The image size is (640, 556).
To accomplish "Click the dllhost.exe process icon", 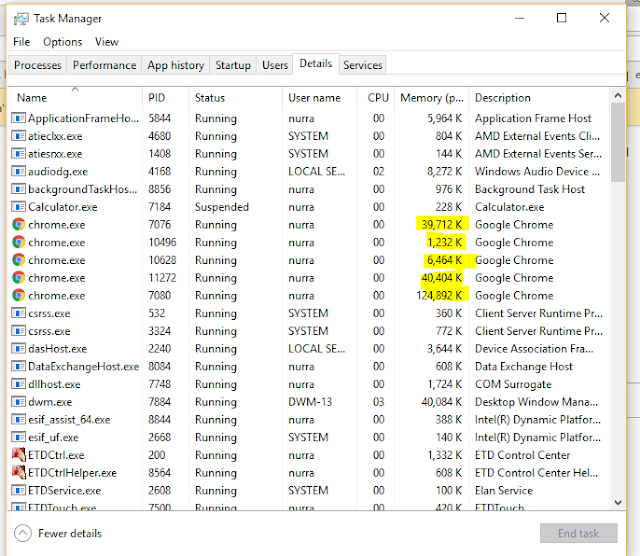I will pyautogui.click(x=18, y=384).
